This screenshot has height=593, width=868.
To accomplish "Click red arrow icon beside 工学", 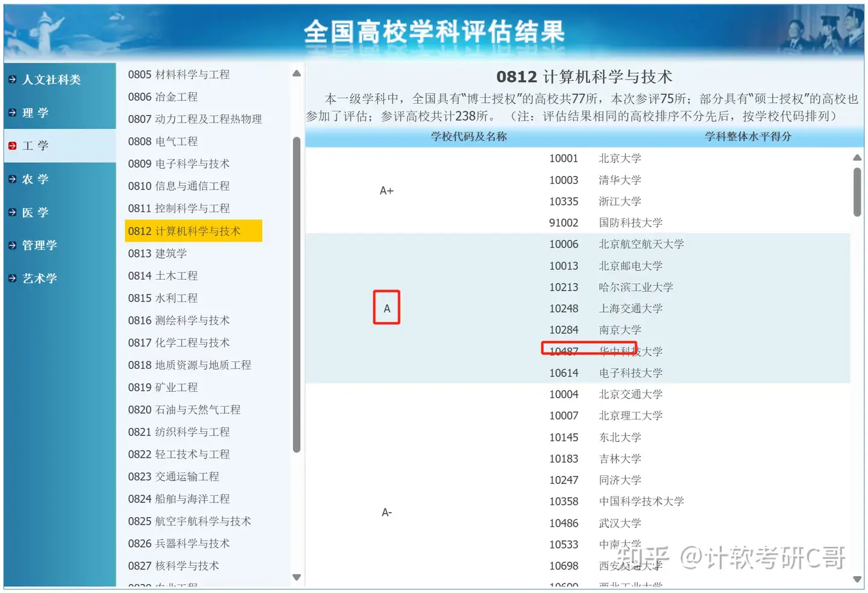I will 12,146.
